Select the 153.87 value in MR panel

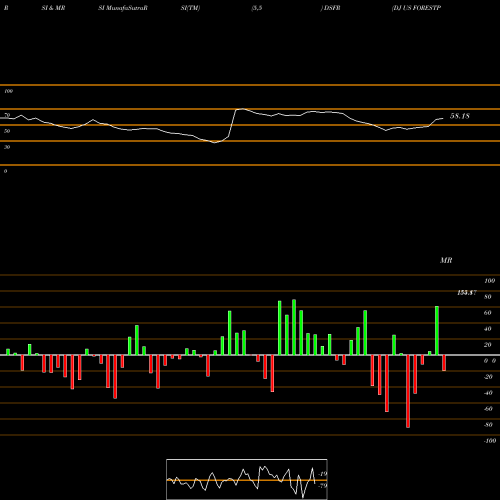coord(467,293)
